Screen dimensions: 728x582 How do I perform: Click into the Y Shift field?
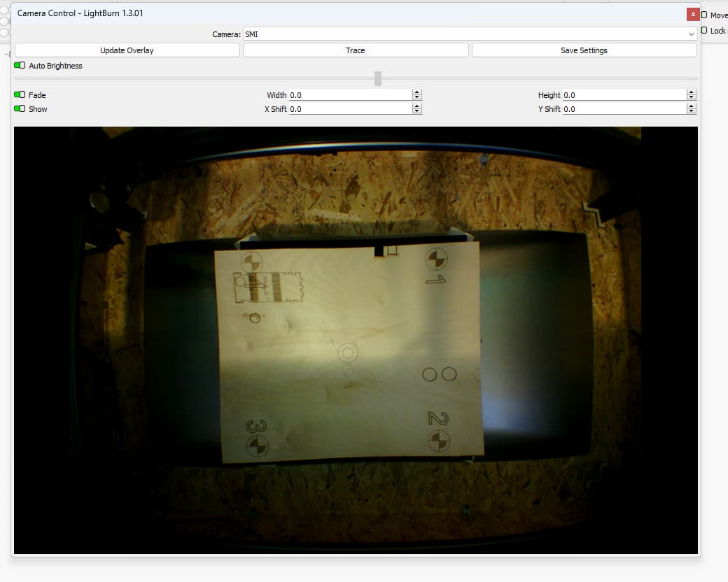pos(624,108)
